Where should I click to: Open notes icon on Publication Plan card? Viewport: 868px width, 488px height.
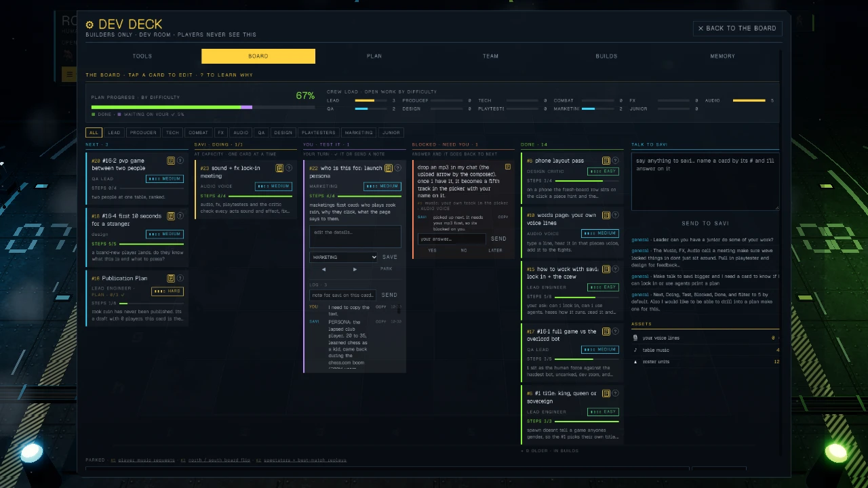(x=171, y=278)
